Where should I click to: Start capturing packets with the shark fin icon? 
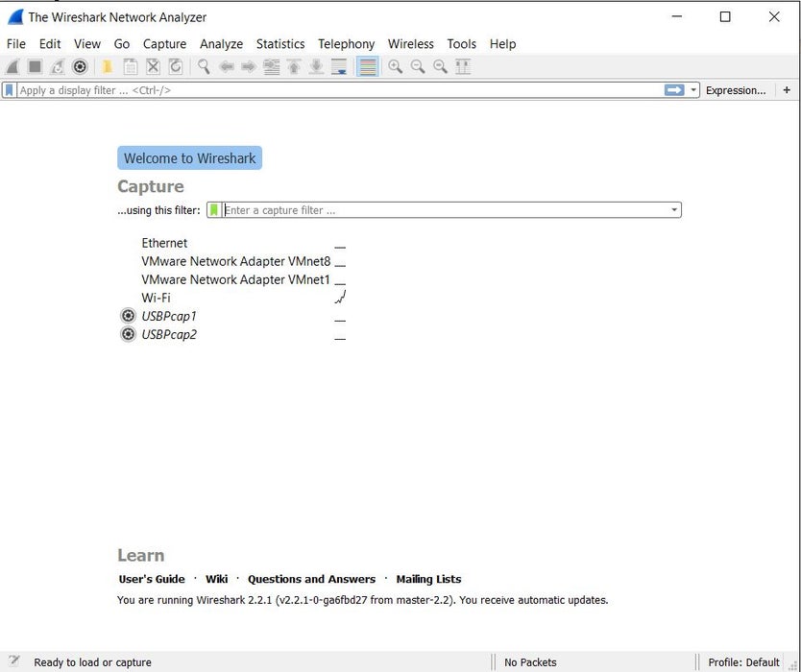click(12, 66)
